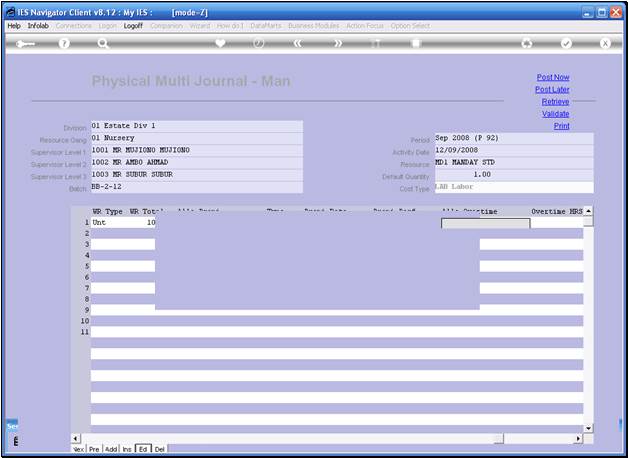Click the Pre button below the grid
Screen dimensions: 628x458
point(94,449)
